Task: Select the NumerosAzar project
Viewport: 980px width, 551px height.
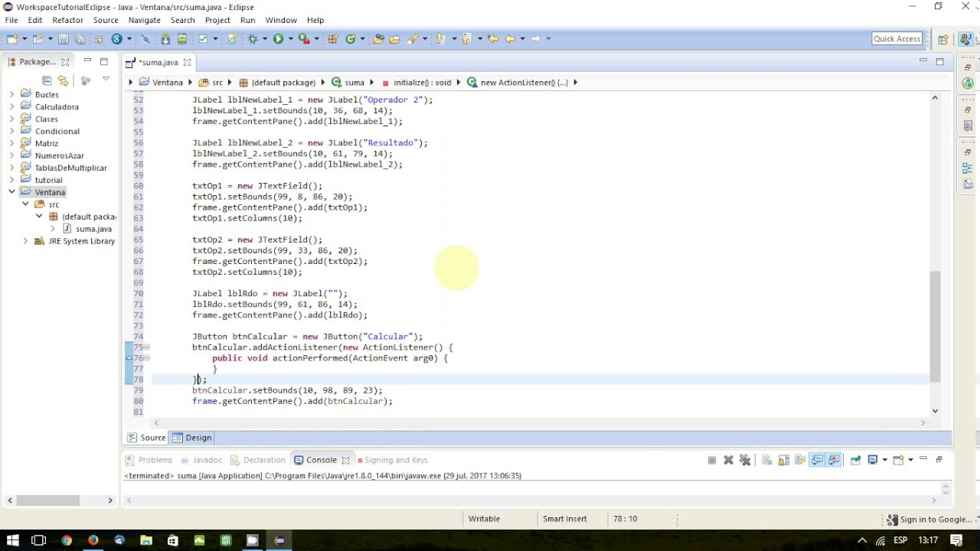Action: tap(59, 155)
